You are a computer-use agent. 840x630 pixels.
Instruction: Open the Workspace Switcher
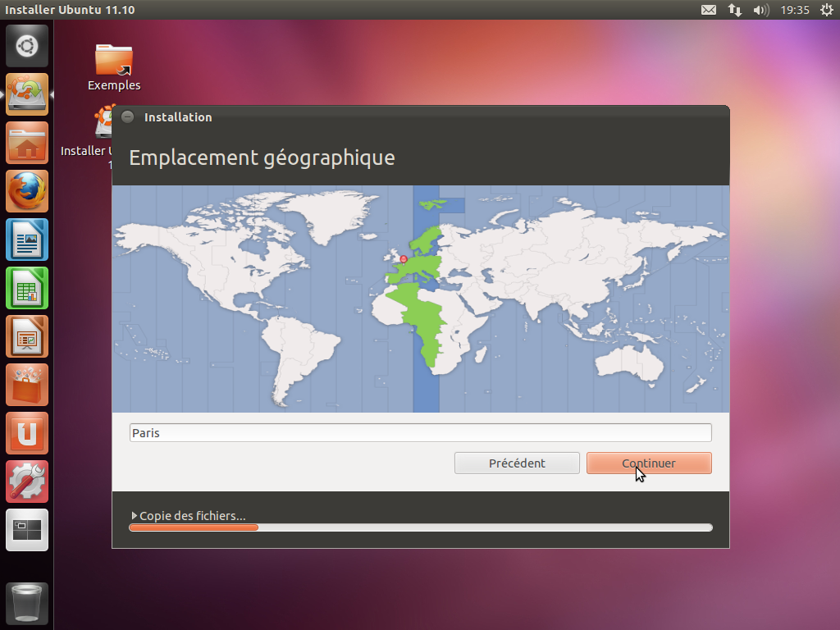click(27, 530)
